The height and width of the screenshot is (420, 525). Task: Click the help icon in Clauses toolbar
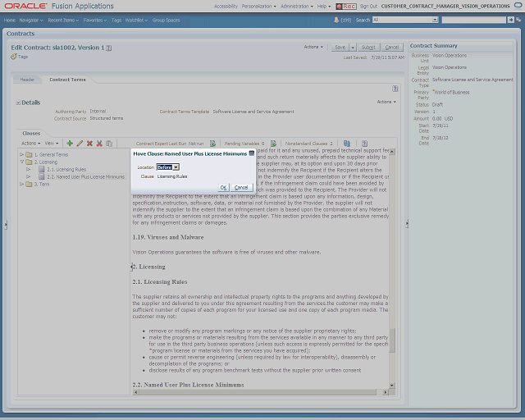pos(364,144)
